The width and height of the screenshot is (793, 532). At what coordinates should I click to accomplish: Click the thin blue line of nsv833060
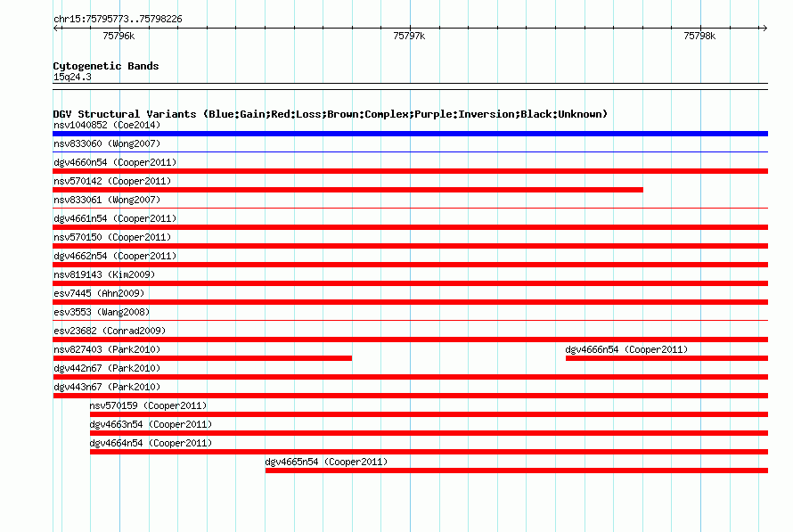410,151
